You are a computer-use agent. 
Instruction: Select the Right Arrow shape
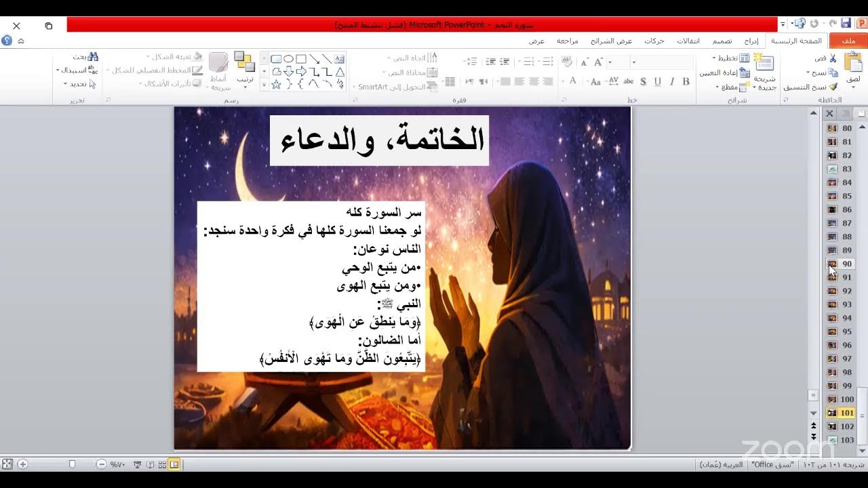300,71
